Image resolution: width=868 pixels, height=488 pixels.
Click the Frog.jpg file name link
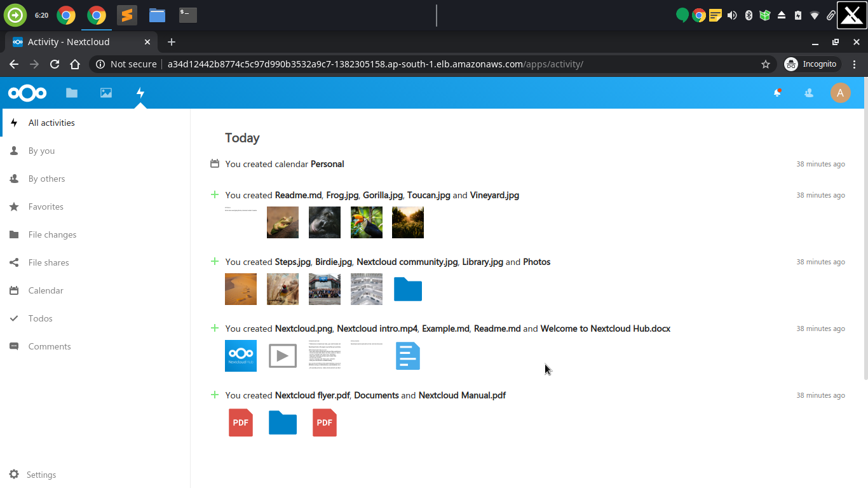point(342,195)
